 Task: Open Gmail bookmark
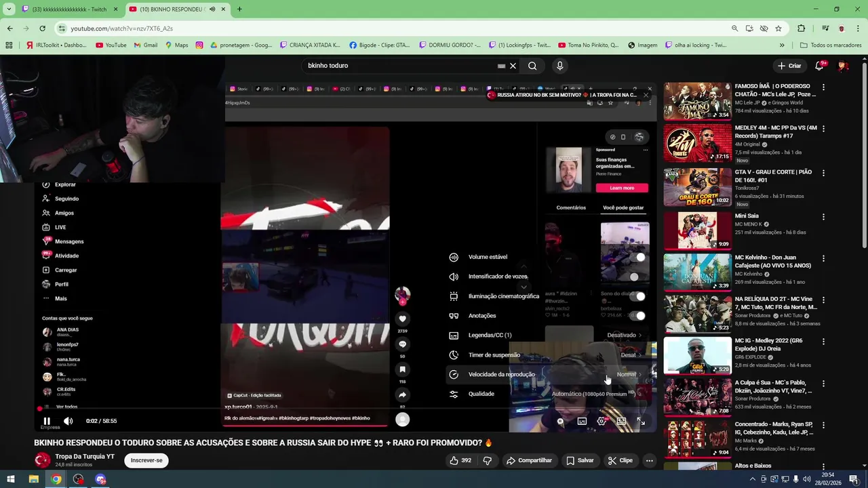click(x=146, y=45)
